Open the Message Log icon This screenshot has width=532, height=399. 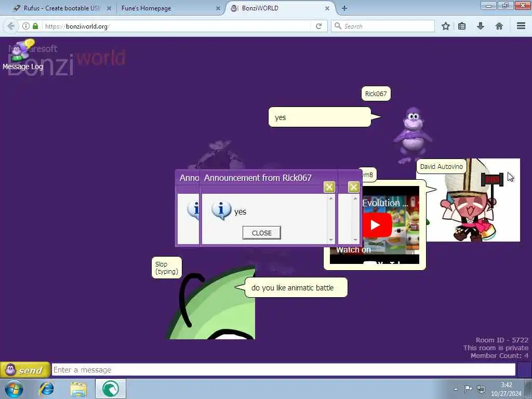(x=22, y=54)
